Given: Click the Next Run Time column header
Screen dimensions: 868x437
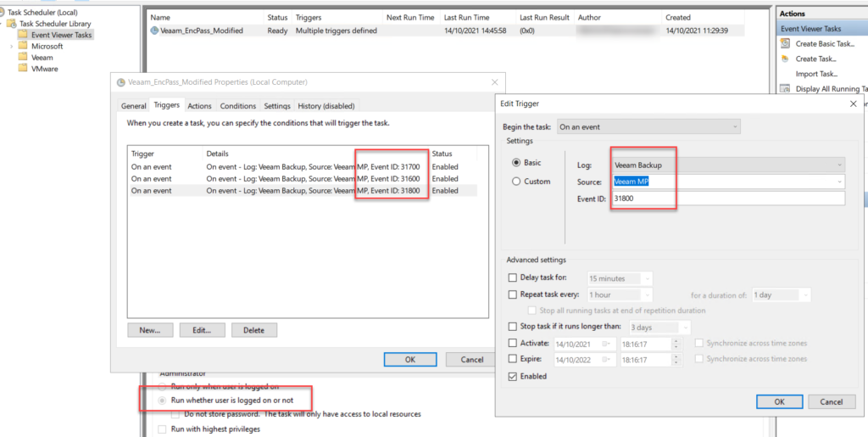Looking at the screenshot, I should click(x=411, y=18).
